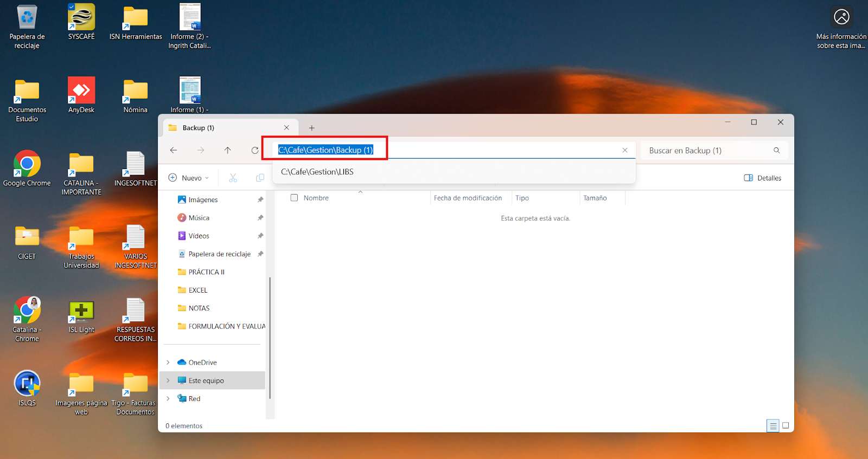Toggle the select all checkbox
The height and width of the screenshot is (459, 868).
pos(294,198)
